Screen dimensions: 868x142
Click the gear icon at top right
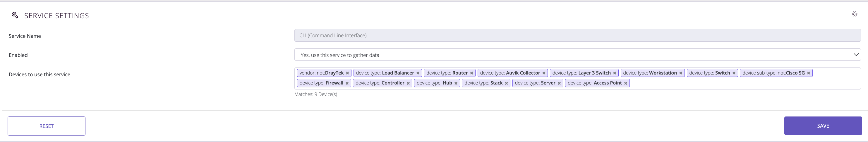[x=855, y=14]
